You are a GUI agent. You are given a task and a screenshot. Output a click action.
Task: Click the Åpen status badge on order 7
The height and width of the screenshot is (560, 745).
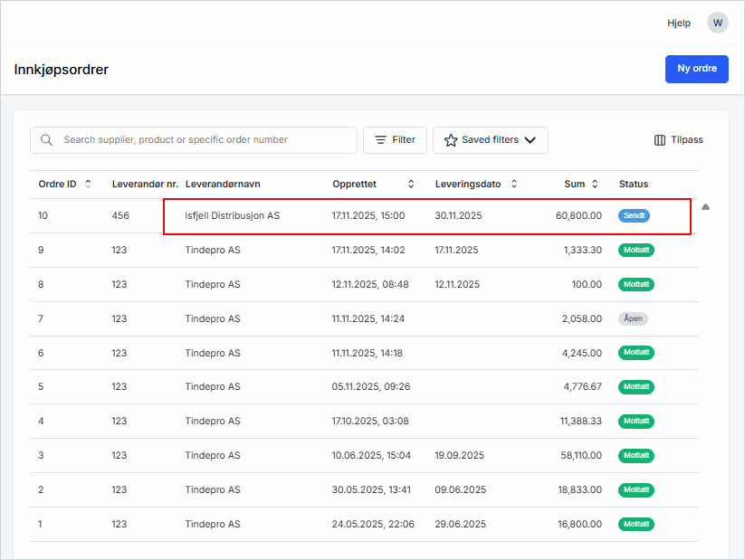[x=633, y=318]
